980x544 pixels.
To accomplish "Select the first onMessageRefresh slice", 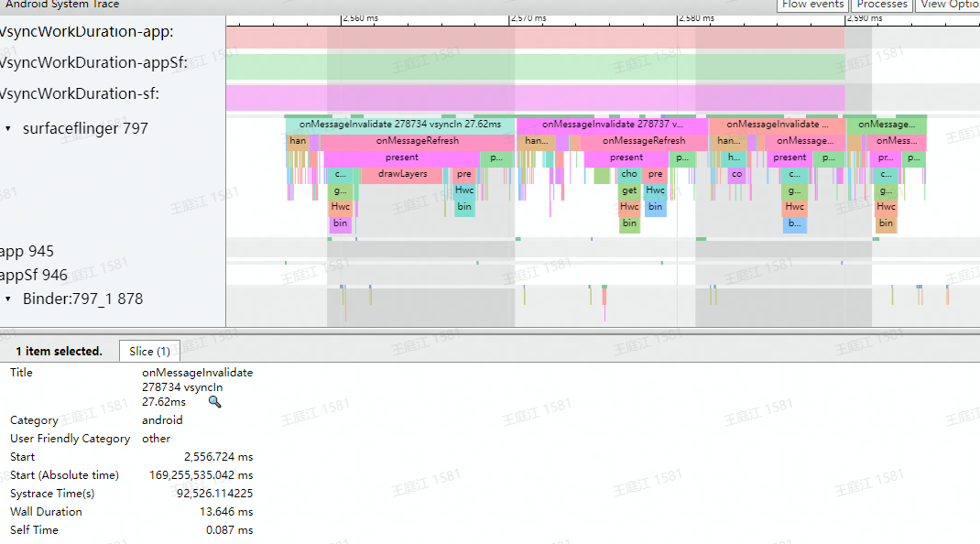I will (417, 141).
